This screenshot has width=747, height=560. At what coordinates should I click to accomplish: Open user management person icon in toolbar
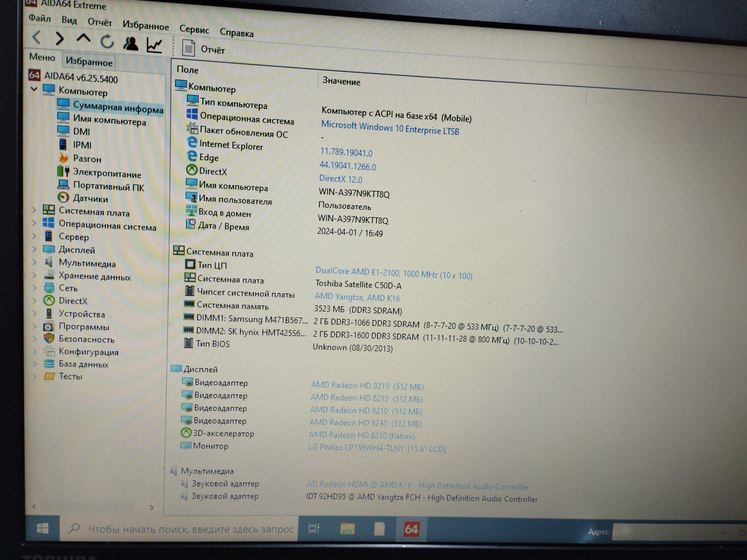131,44
